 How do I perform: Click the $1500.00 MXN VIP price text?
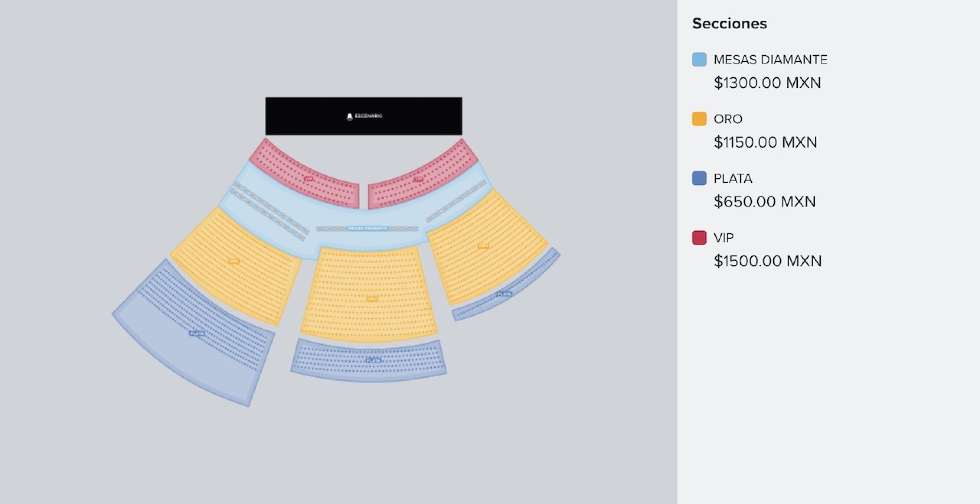pyautogui.click(x=767, y=261)
